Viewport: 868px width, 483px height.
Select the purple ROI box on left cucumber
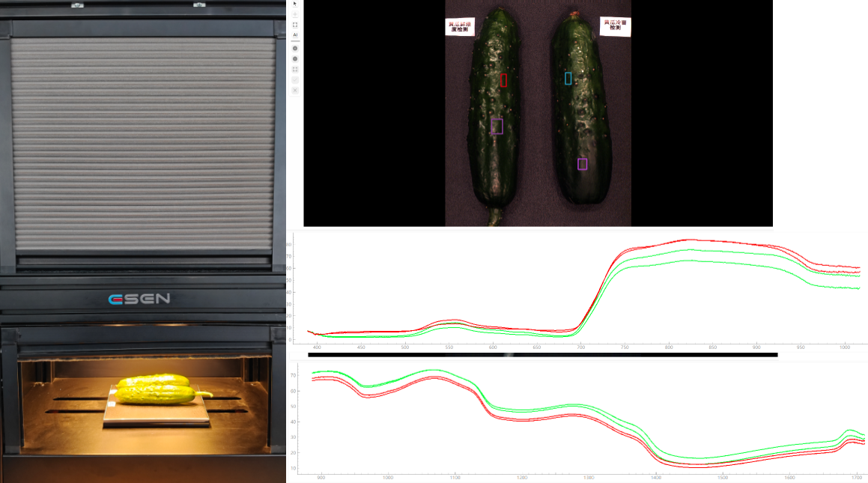tap(497, 126)
